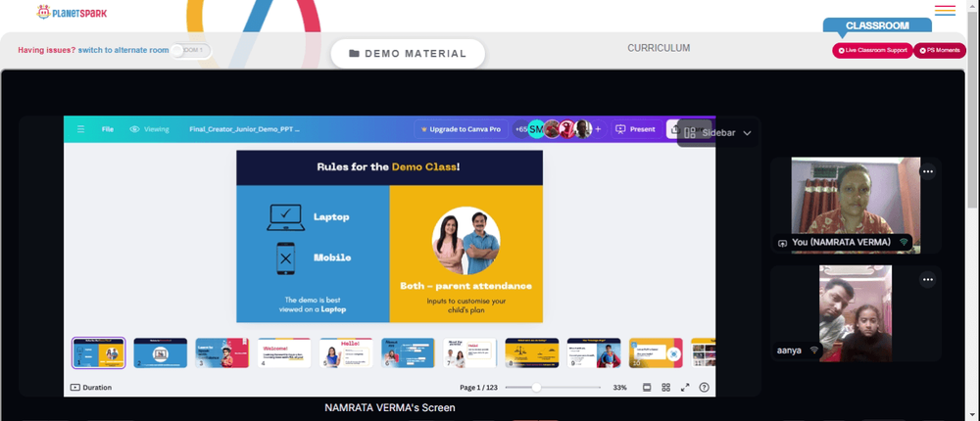Image resolution: width=980 pixels, height=421 pixels.
Task: Open the grid view icon
Action: (x=666, y=388)
